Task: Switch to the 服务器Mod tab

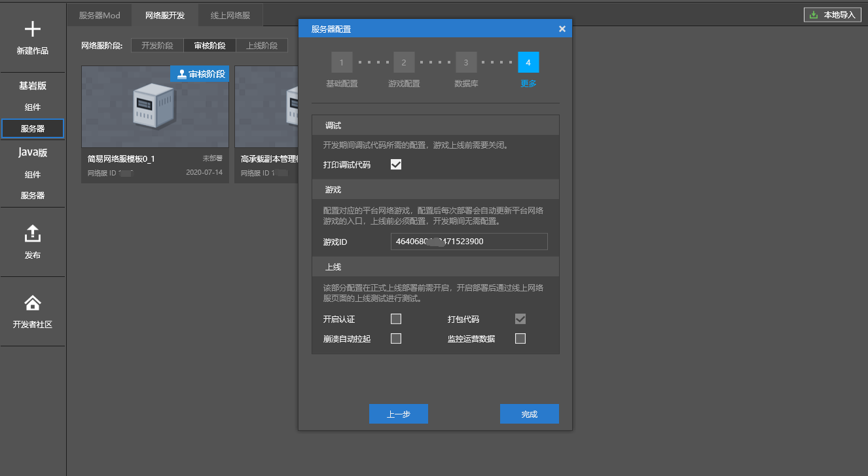Action: coord(99,15)
